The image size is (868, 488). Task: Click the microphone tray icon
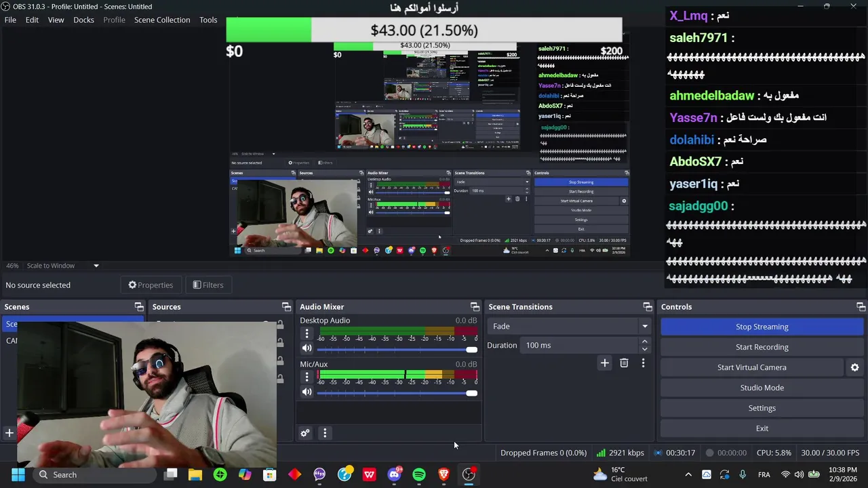point(743,474)
